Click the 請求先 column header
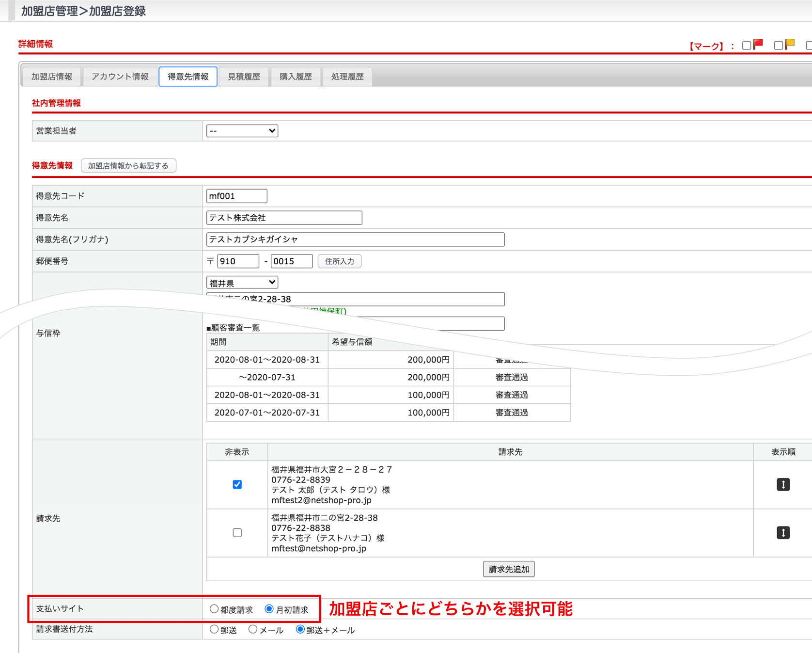 [510, 452]
